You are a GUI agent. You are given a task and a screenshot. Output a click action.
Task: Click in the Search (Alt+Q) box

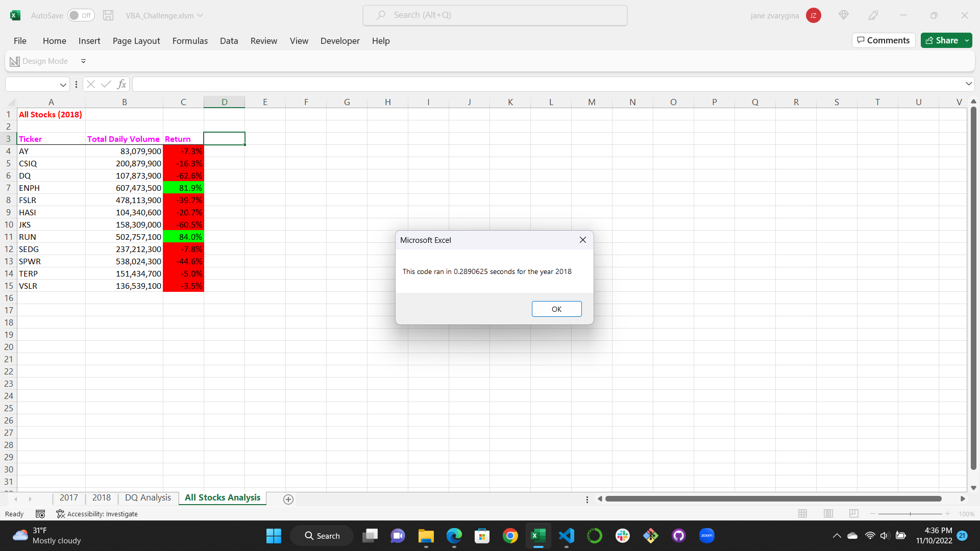pyautogui.click(x=495, y=15)
